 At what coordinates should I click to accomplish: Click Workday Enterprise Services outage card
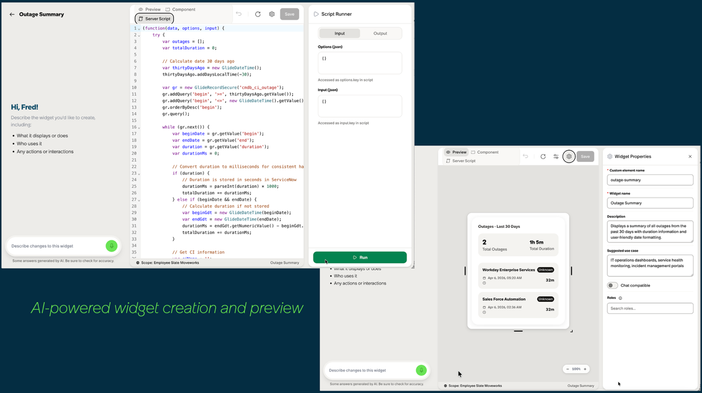[518, 276]
